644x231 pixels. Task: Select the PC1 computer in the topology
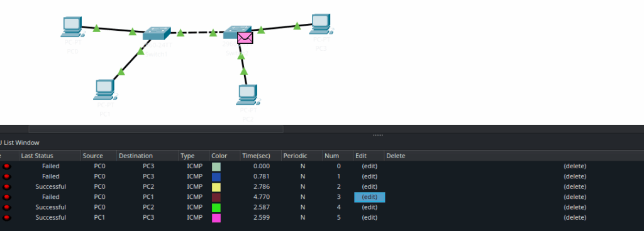[104, 90]
